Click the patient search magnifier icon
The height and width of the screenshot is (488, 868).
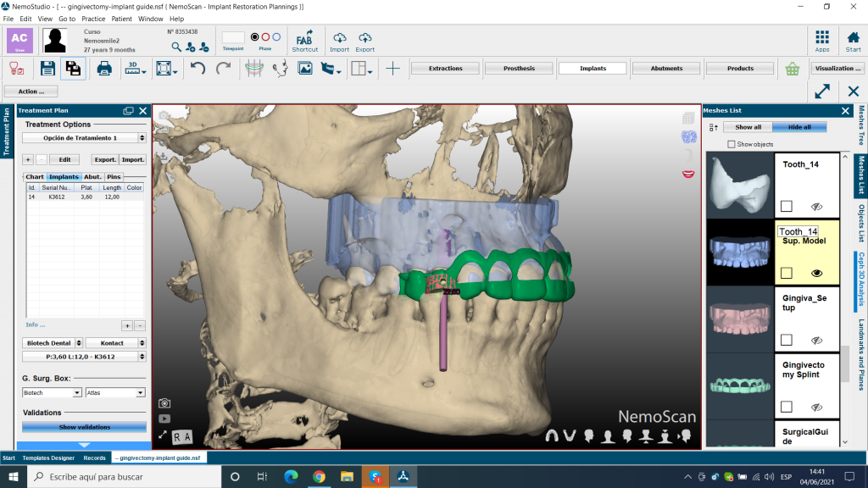pyautogui.click(x=176, y=47)
